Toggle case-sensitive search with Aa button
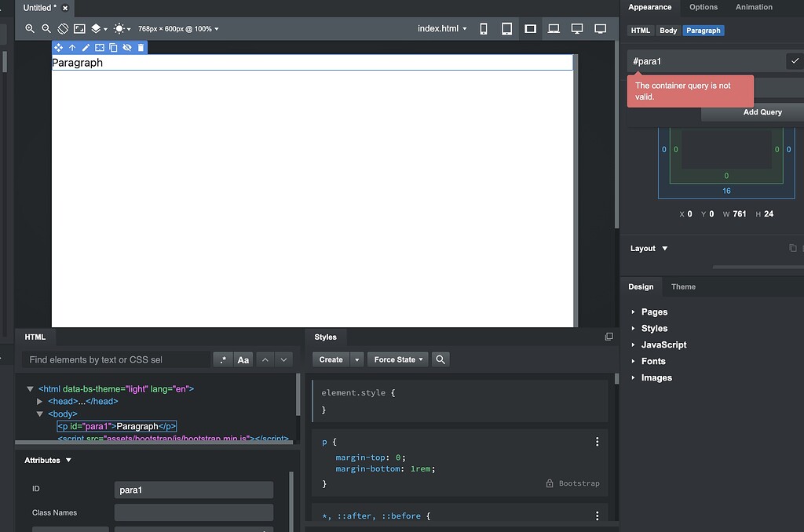 (243, 359)
